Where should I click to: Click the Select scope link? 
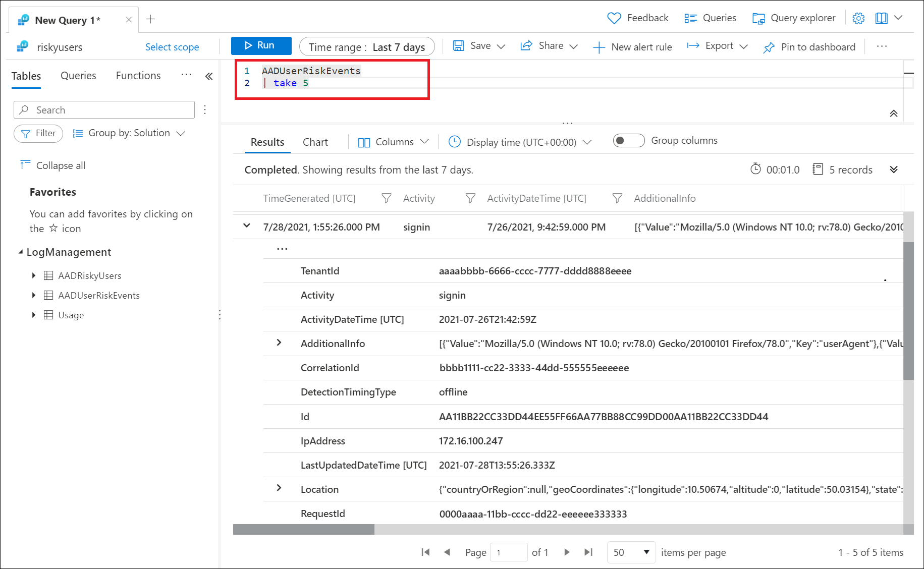pos(172,47)
